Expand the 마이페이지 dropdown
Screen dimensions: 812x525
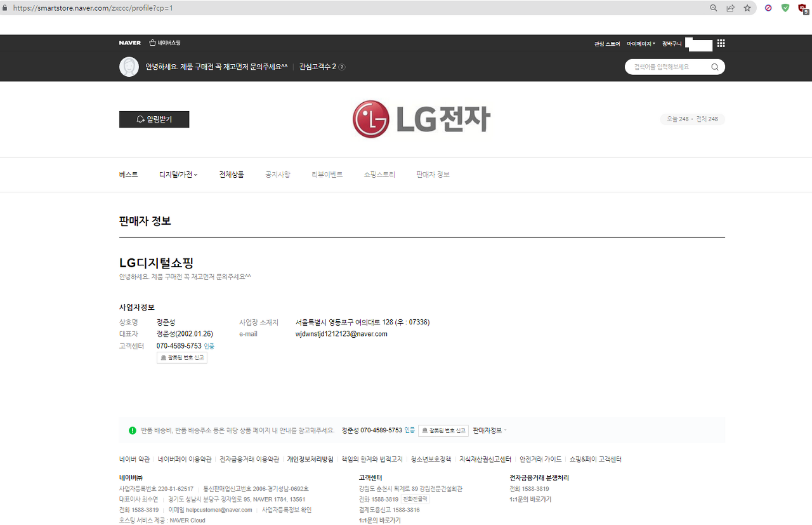tap(641, 44)
